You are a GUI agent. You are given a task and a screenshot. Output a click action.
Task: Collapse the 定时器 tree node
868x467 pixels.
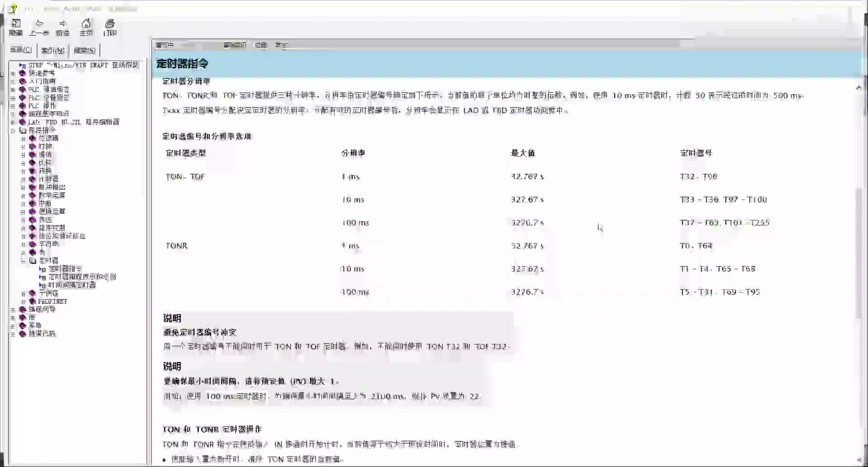[23, 261]
